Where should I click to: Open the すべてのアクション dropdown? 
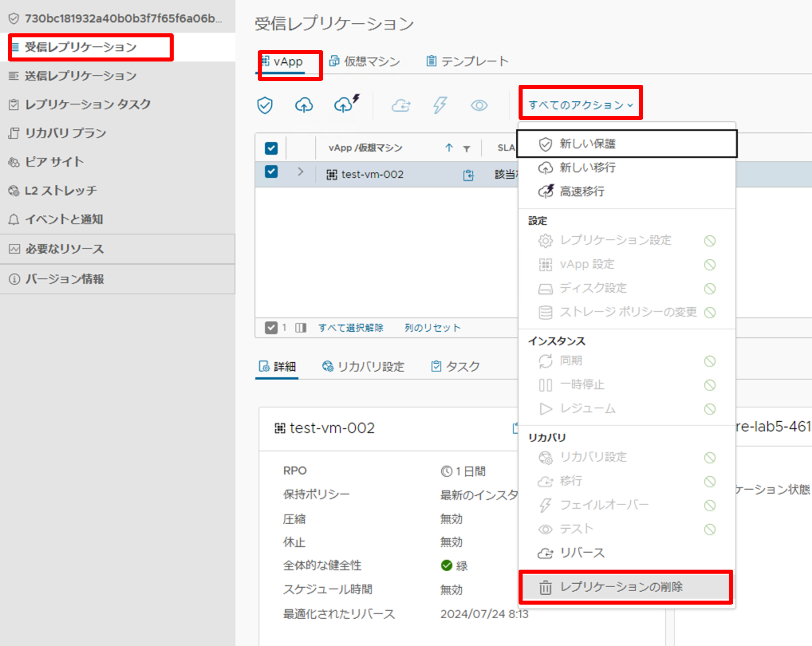click(x=580, y=104)
